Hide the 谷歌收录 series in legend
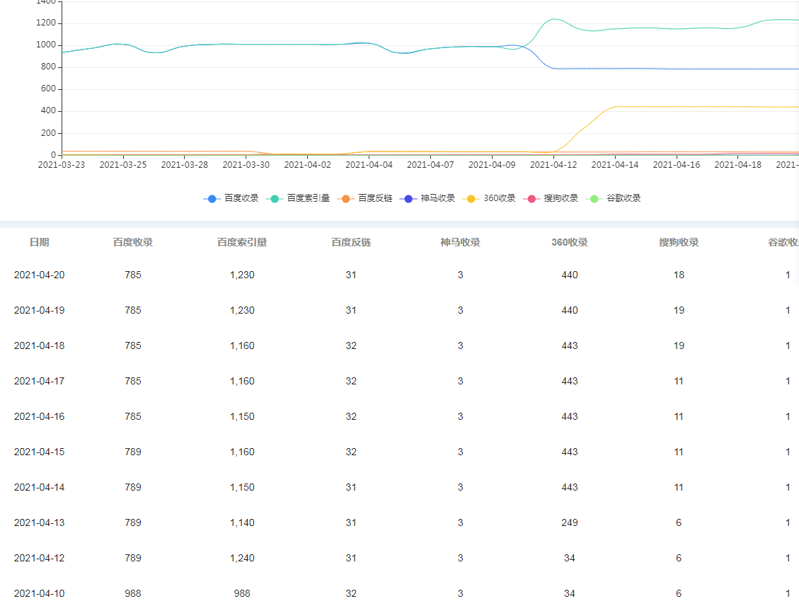This screenshot has height=606, width=799. tap(595, 198)
